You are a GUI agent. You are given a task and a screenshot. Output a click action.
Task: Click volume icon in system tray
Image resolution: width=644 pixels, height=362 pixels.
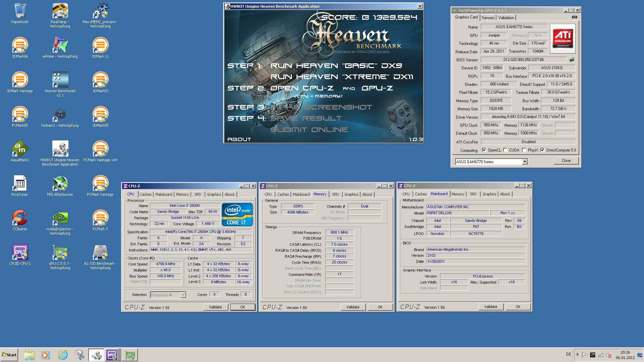[609, 355]
